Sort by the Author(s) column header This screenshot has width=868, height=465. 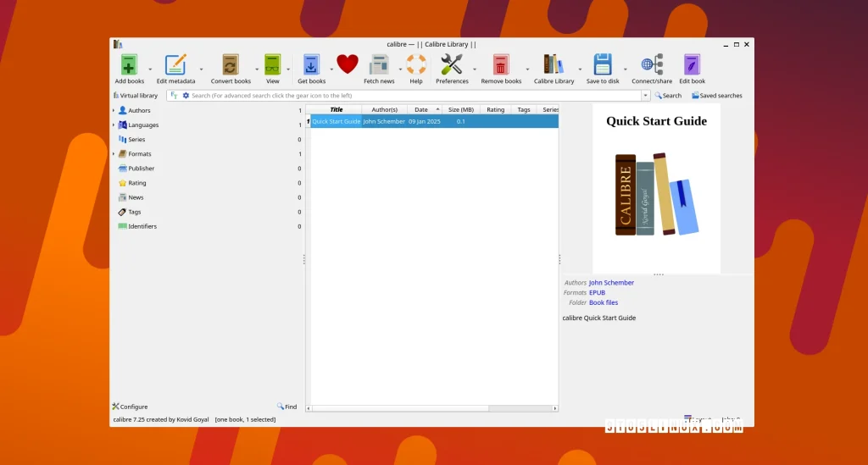click(384, 109)
